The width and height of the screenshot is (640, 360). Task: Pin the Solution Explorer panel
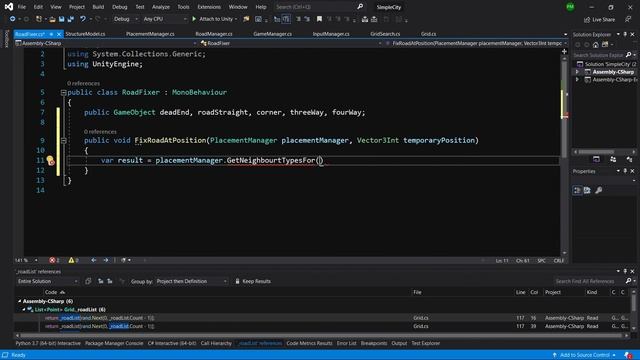pos(625,34)
